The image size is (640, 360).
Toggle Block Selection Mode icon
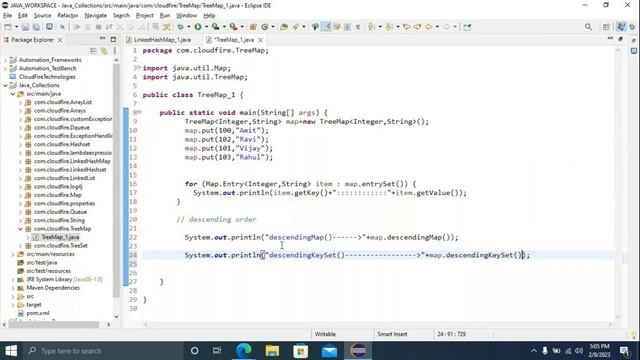click(x=347, y=27)
